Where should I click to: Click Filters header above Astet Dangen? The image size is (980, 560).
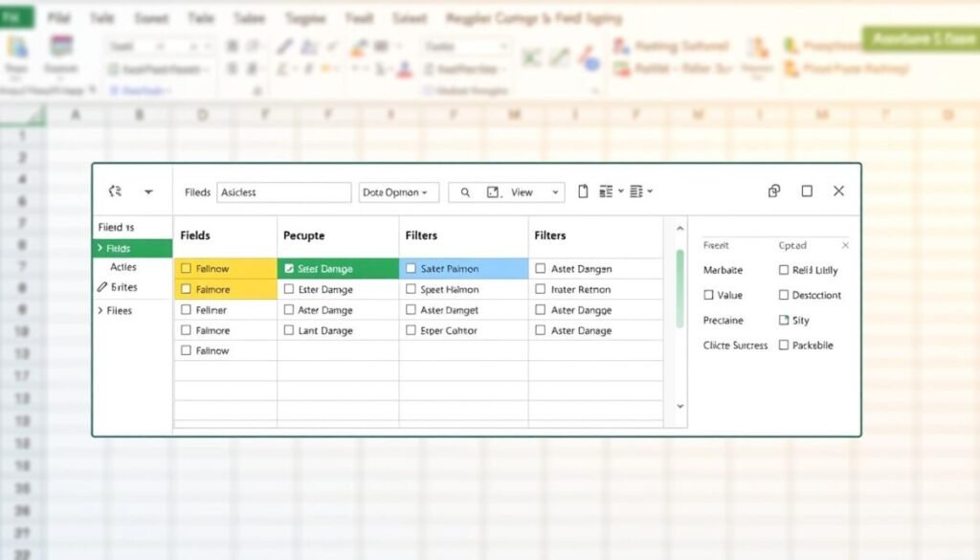[550, 235]
